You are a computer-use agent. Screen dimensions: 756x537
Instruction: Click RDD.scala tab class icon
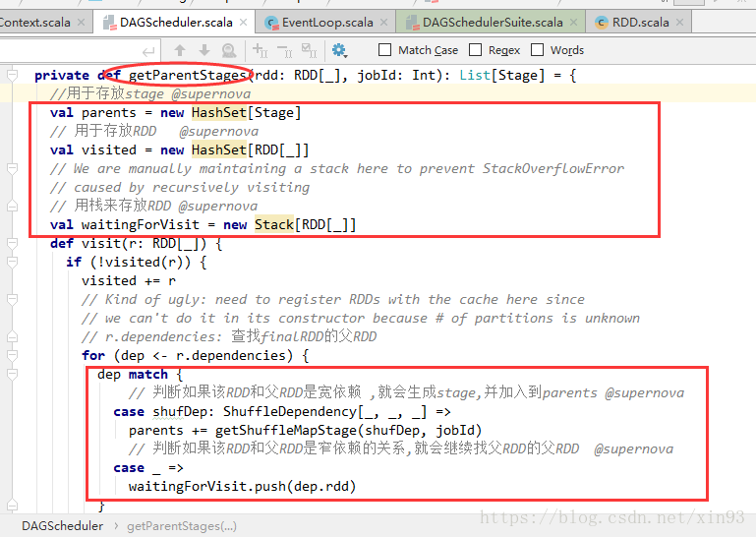point(602,23)
